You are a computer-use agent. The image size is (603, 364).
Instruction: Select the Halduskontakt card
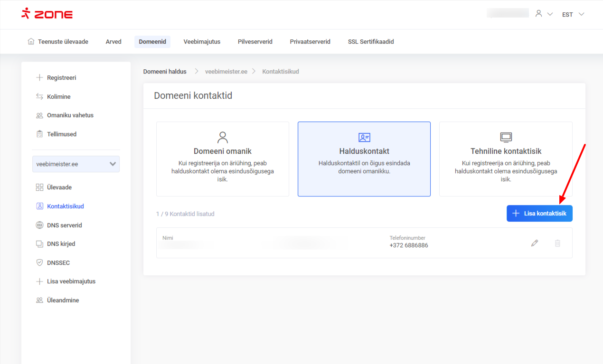tap(364, 159)
